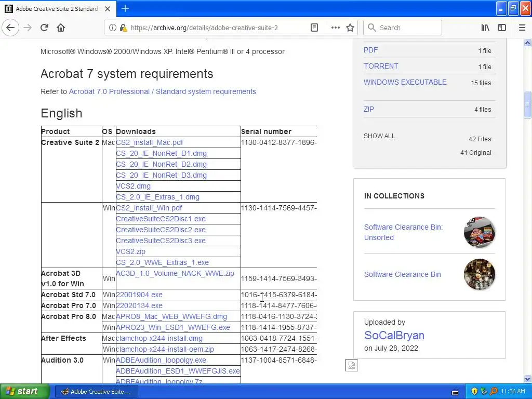Download CS_20_IE_NonRet_D1.dmg
532x399 pixels.
[162, 153]
